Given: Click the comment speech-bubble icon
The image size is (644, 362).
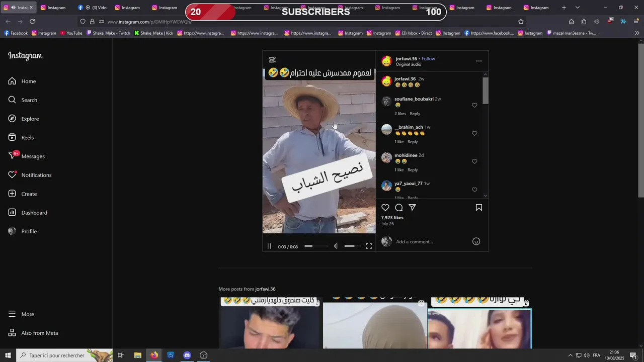Looking at the screenshot, I should tap(399, 208).
